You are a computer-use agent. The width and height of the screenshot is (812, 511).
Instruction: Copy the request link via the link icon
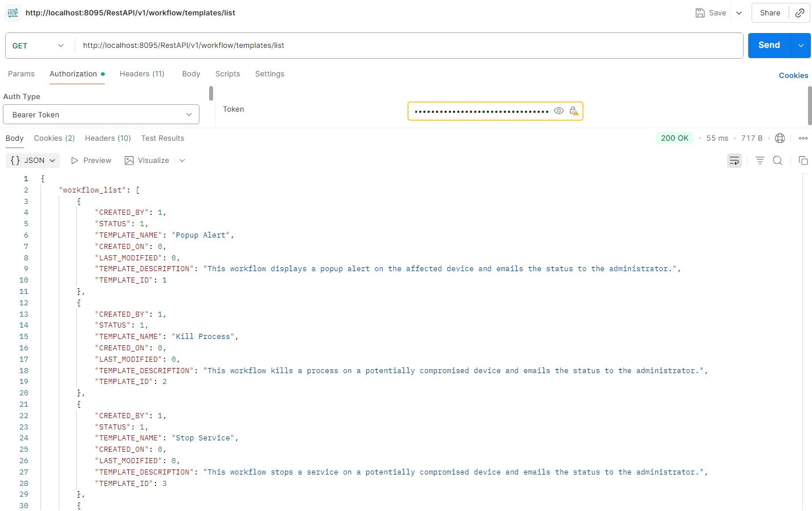[x=801, y=12]
